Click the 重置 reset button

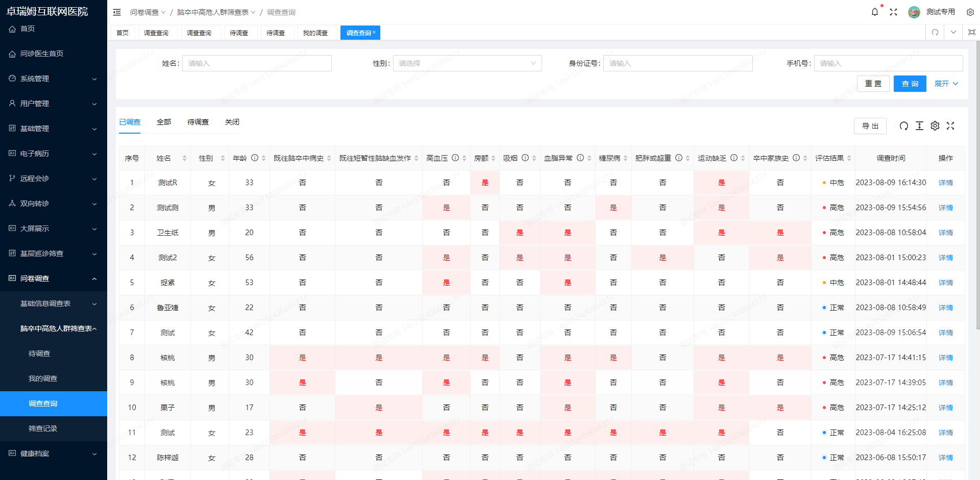873,84
